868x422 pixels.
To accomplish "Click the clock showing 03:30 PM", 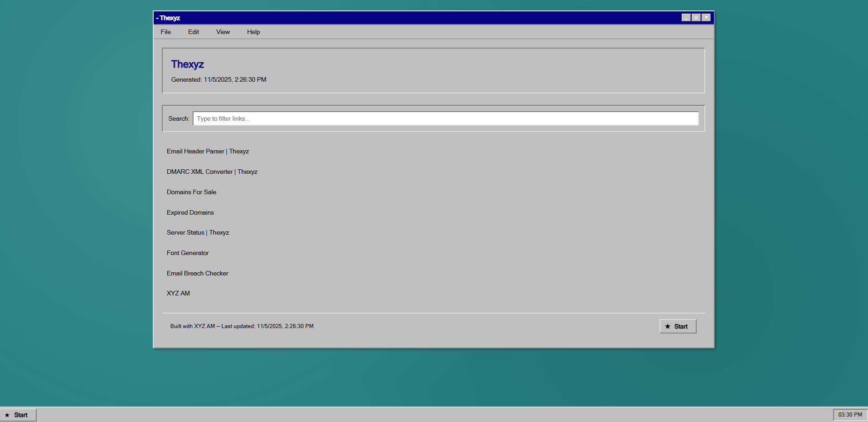I will 849,414.
